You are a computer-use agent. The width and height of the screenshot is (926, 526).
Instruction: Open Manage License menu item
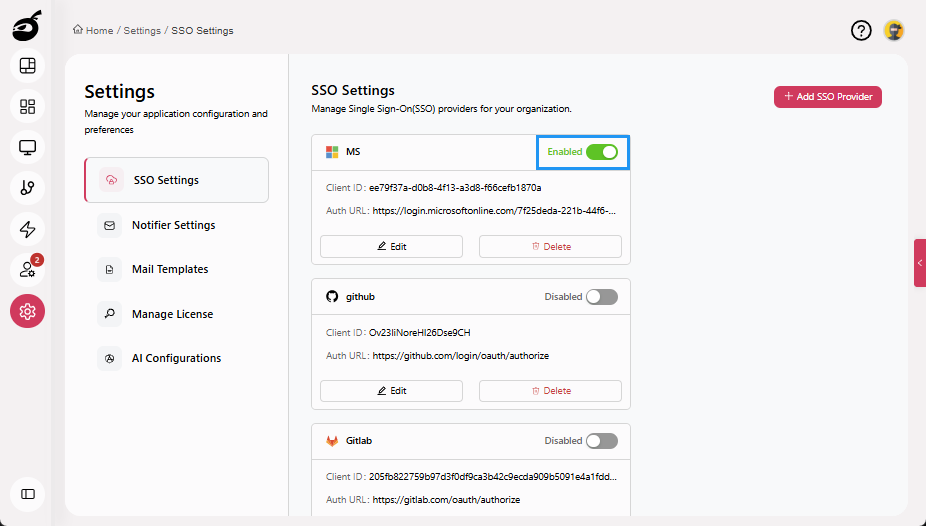tap(177, 314)
